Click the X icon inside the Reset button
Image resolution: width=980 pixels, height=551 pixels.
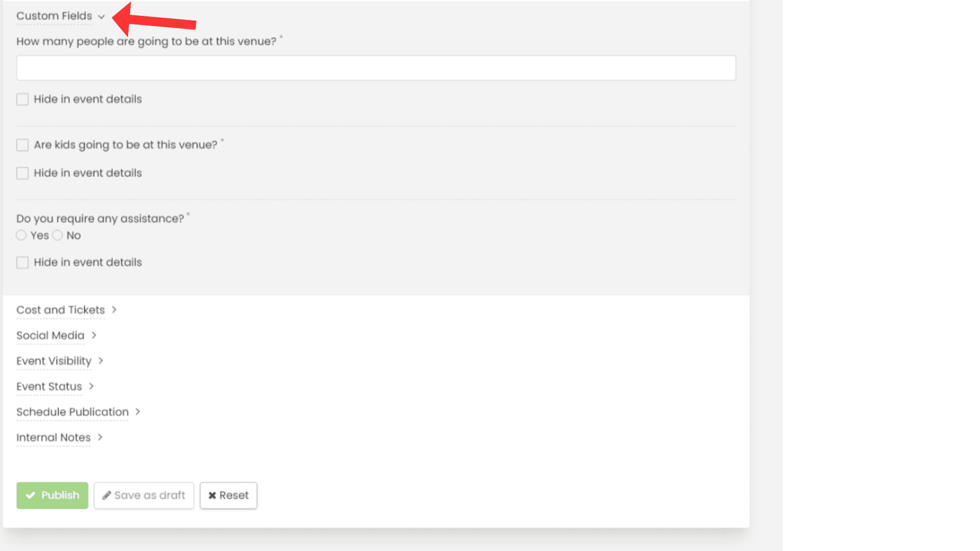[x=212, y=495]
